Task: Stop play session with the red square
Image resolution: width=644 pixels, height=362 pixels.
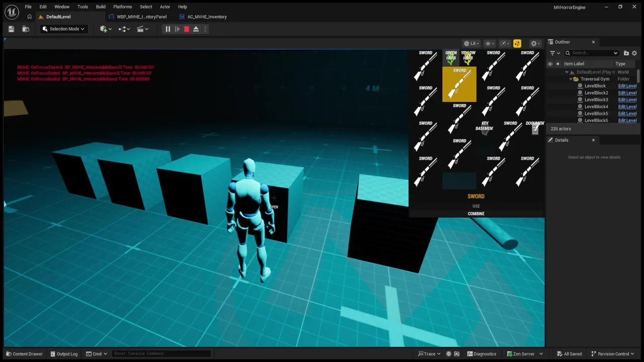Action: tap(186, 29)
